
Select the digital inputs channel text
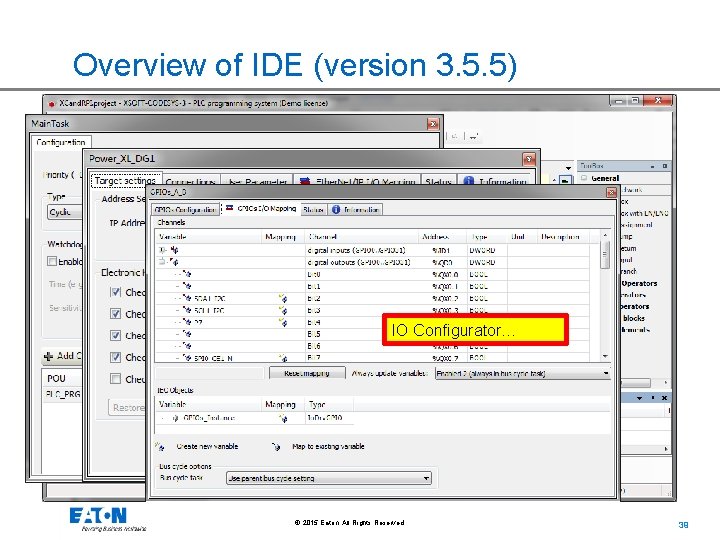[x=356, y=250]
